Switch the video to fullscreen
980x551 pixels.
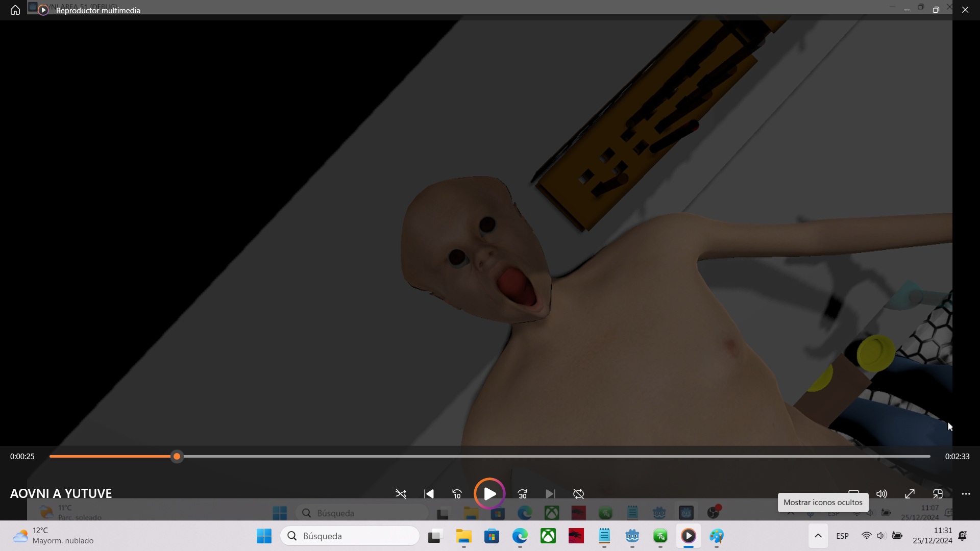click(910, 494)
